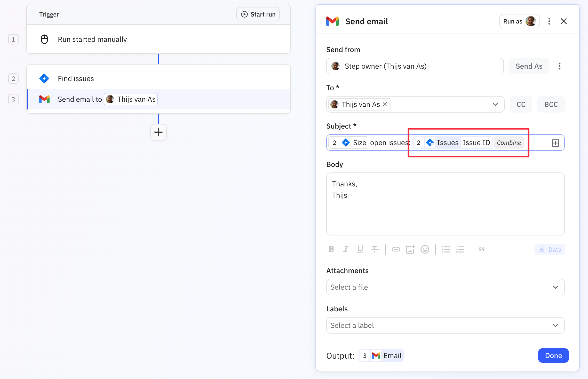The image size is (588, 379).
Task: Open the Send email panel options menu
Action: [549, 21]
